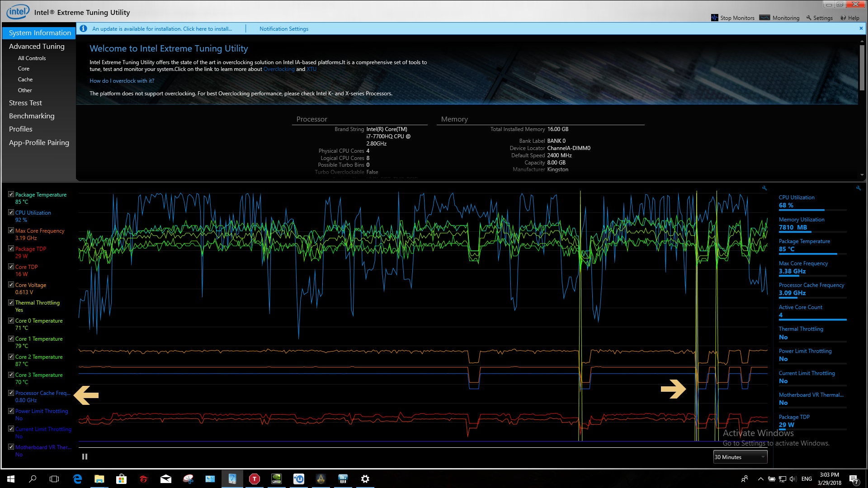Screen dimensions: 868x488
Task: Toggle Core 0 Temperature checkbox
Action: [x=11, y=320]
